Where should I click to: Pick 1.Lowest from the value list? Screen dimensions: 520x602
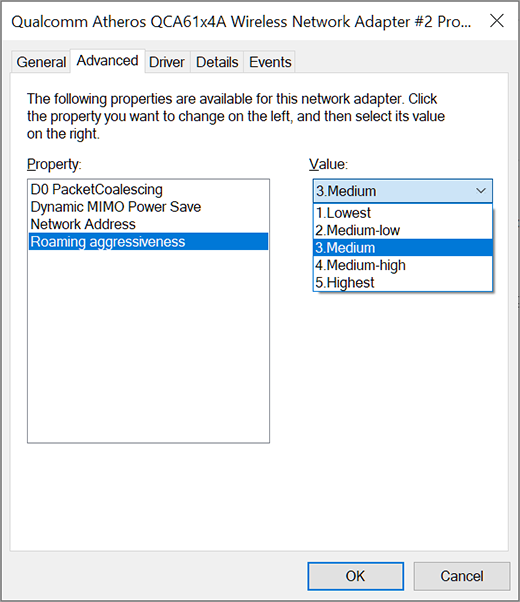pos(402,213)
